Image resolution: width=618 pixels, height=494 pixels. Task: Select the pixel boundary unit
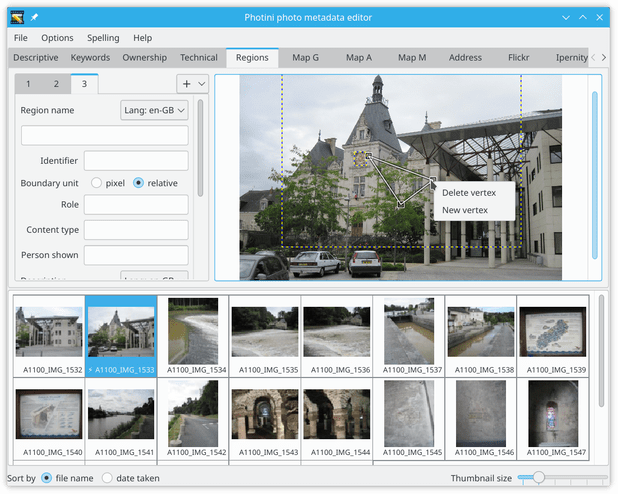tap(96, 183)
